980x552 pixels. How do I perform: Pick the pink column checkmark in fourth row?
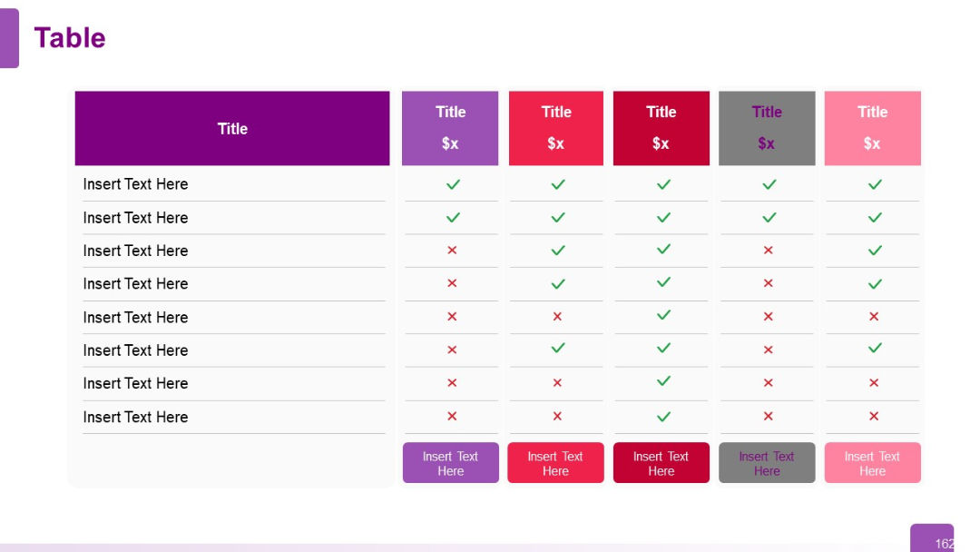tap(875, 284)
